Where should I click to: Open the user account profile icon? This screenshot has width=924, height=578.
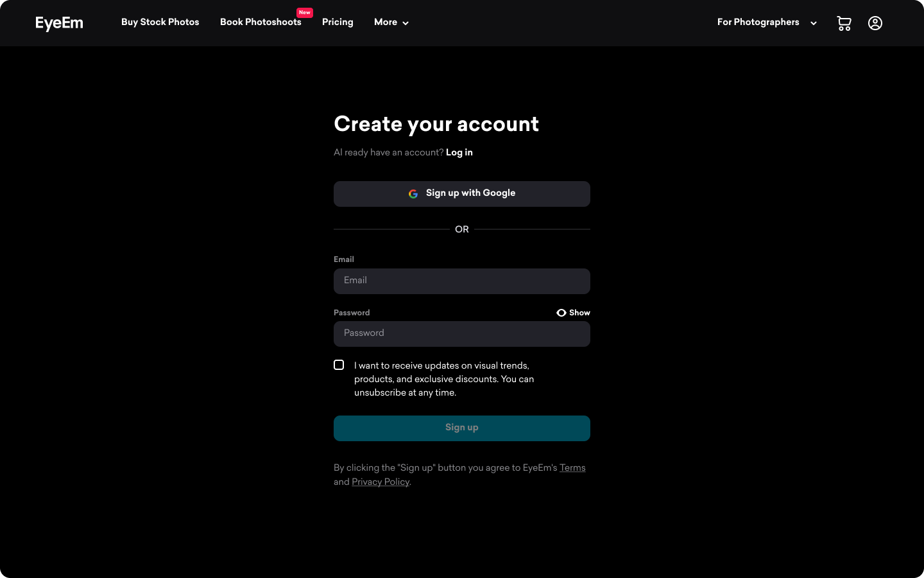(875, 23)
